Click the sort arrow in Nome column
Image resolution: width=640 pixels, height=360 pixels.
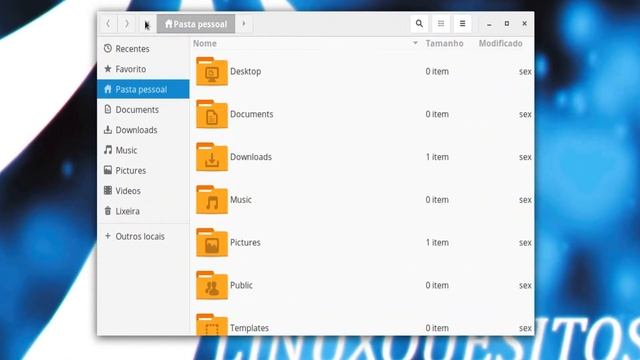click(415, 43)
